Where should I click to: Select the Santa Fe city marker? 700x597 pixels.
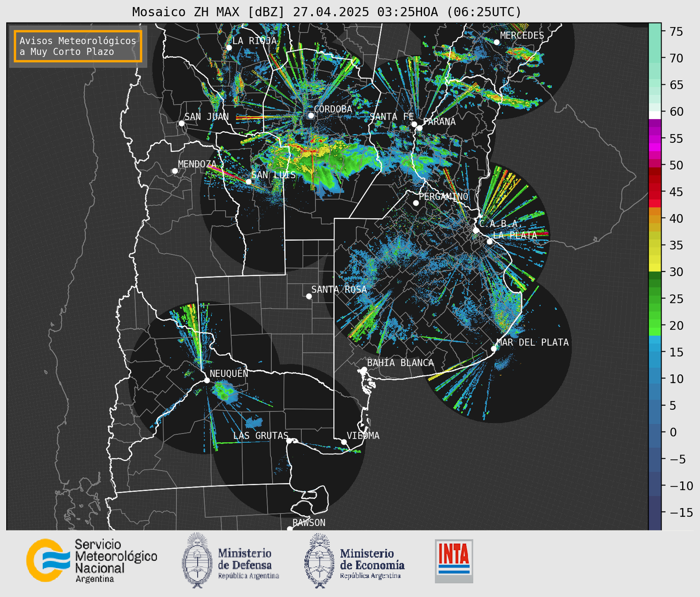click(x=414, y=124)
